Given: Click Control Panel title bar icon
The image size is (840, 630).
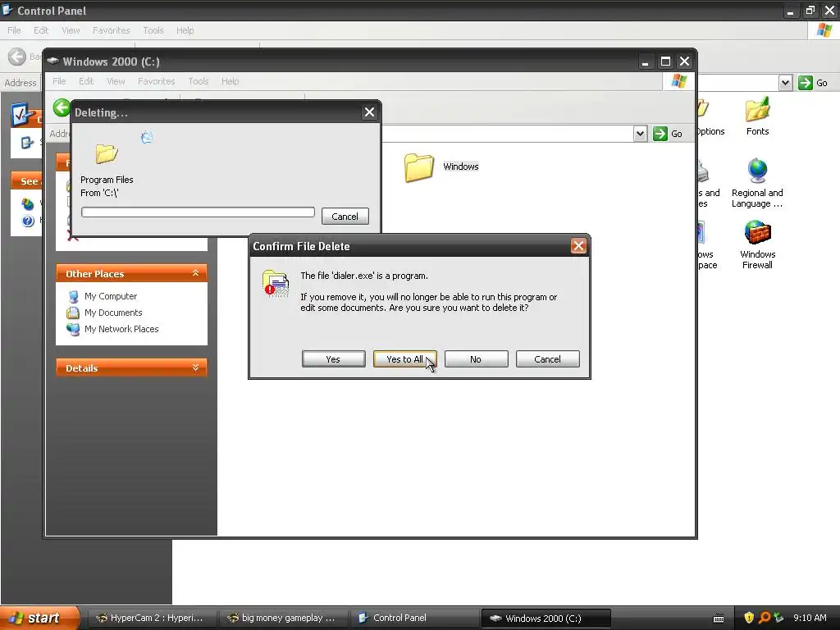Looking at the screenshot, I should 7,10.
